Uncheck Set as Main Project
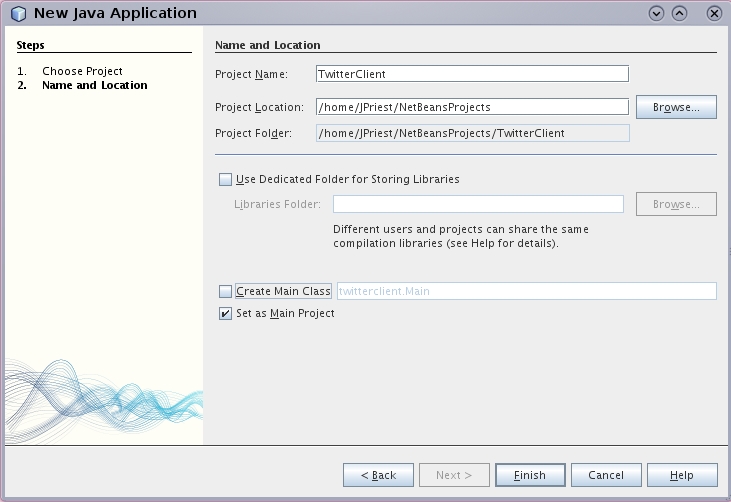Screen dimensions: 731x502 [x=225, y=314]
